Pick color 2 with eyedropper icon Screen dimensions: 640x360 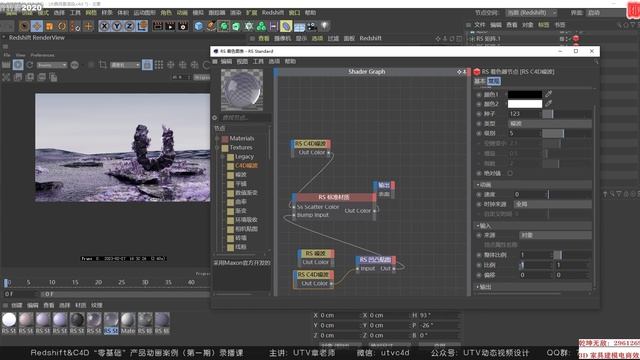549,104
